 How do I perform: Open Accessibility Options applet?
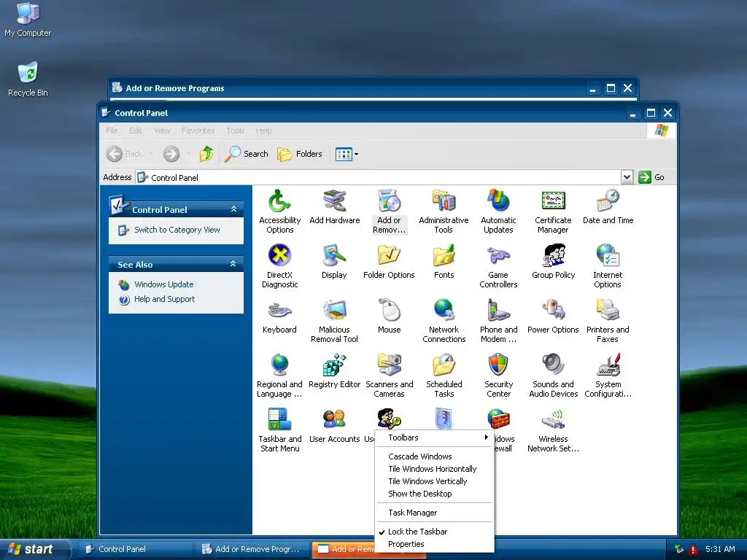279,212
